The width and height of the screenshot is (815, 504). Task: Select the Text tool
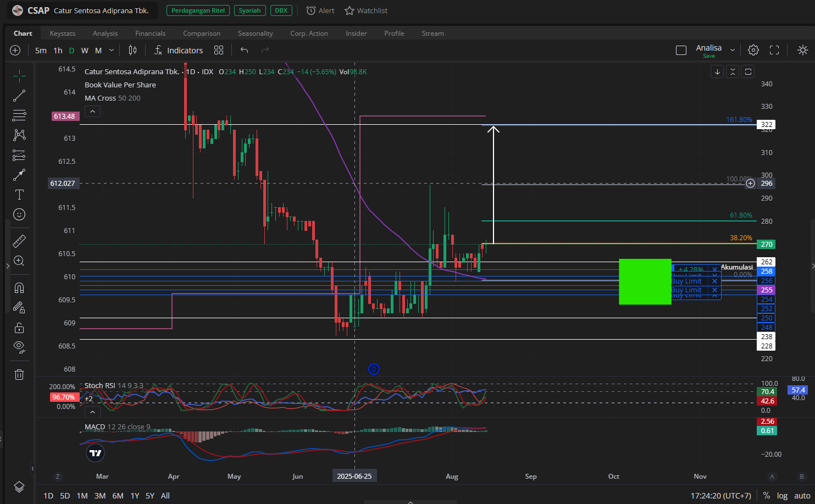point(19,195)
